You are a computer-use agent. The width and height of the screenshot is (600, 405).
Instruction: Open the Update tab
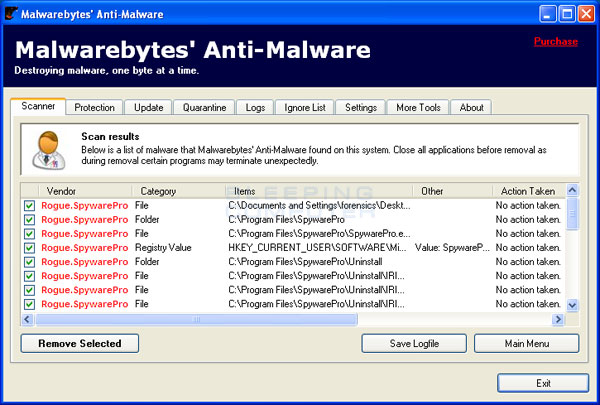pos(148,108)
